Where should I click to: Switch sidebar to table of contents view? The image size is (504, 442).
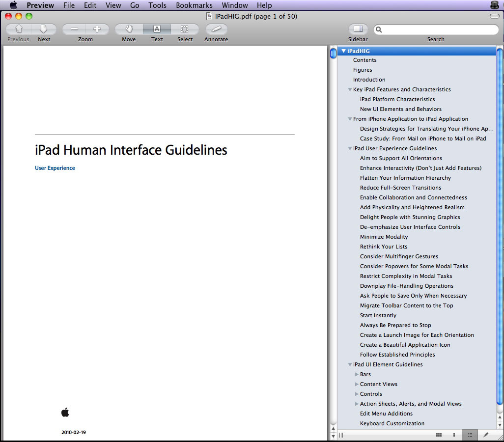(x=470, y=435)
